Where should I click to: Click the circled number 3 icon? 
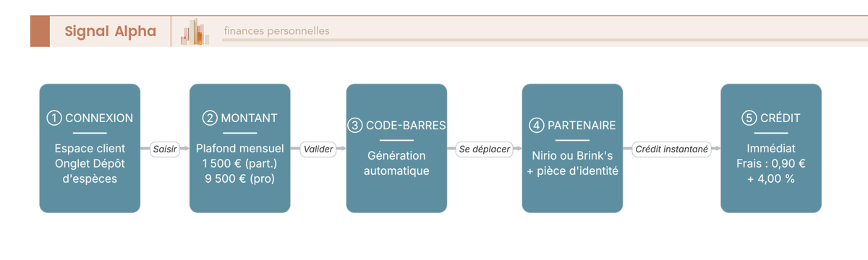355,125
